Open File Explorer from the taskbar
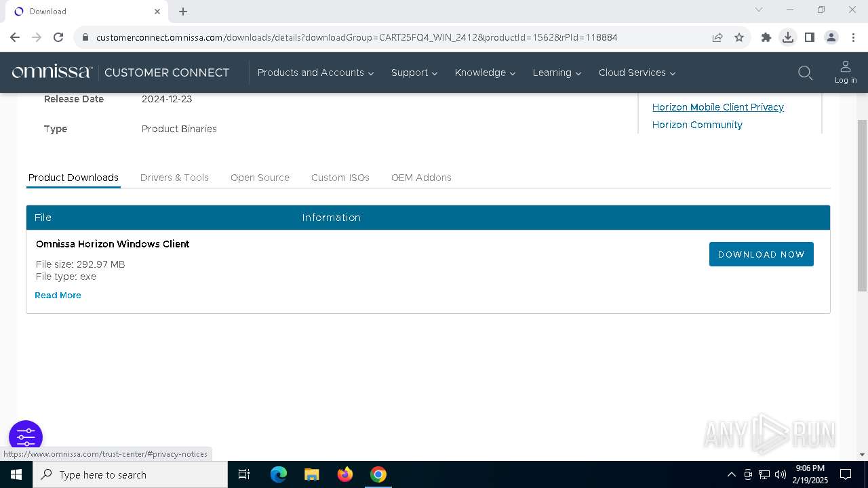The image size is (868, 488). click(x=312, y=474)
